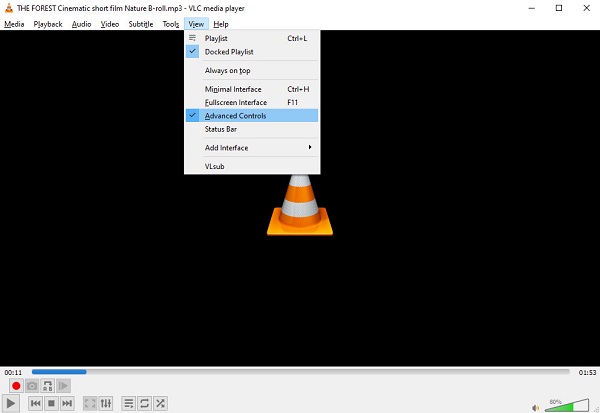
Task: Stop playback
Action: click(x=51, y=403)
